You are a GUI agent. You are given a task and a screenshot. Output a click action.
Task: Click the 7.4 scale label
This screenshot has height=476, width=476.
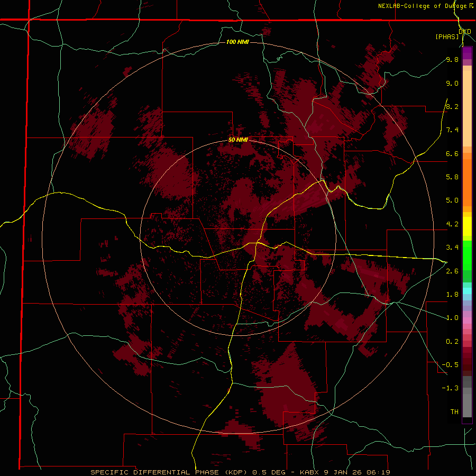[x=452, y=130]
